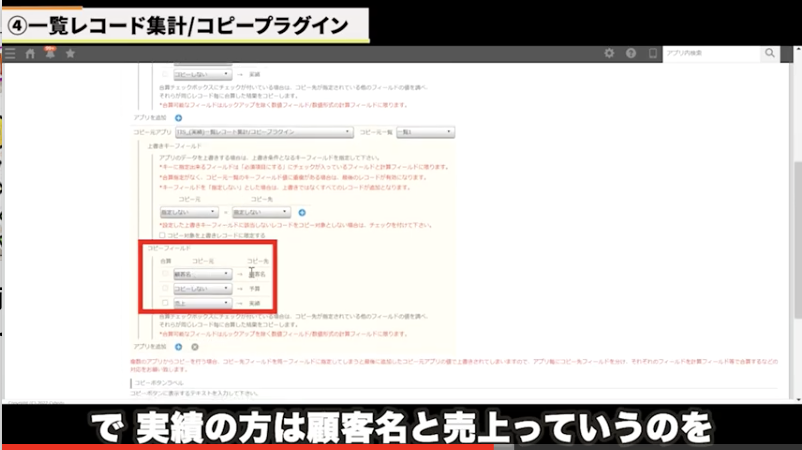Open the hamburger menu in header
This screenshot has width=802, height=450.
tap(10, 53)
